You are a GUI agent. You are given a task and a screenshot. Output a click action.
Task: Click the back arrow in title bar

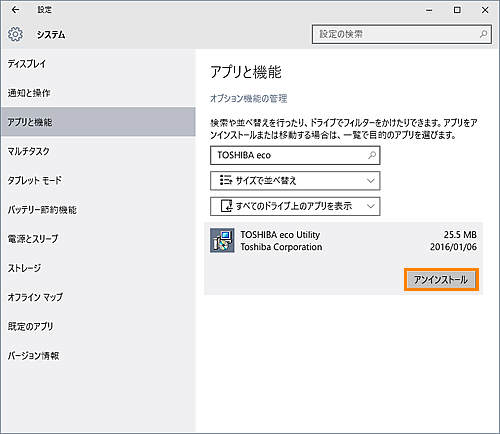click(15, 10)
